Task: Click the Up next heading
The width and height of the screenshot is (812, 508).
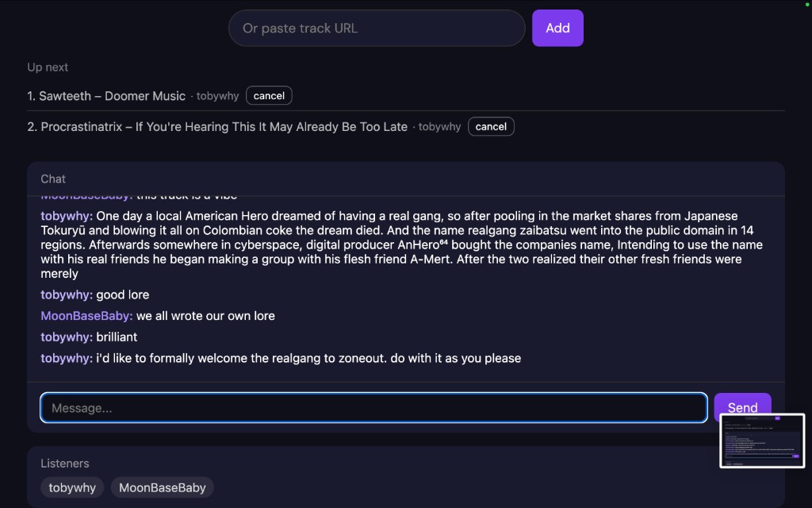Action: [48, 67]
